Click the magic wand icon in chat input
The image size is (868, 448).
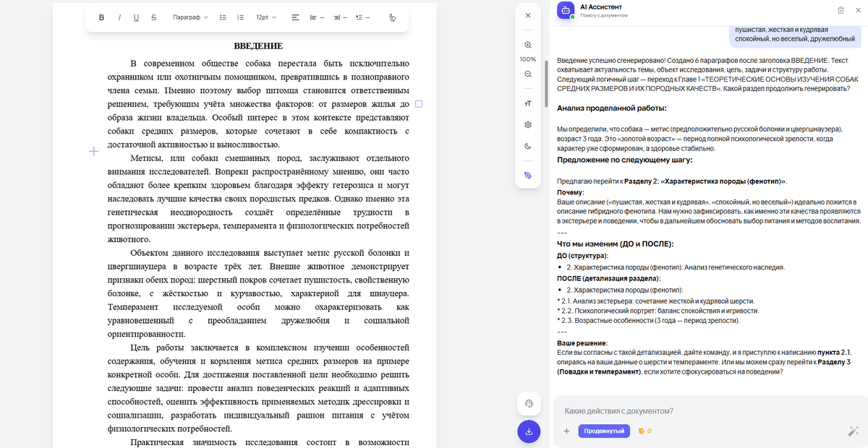[852, 431]
